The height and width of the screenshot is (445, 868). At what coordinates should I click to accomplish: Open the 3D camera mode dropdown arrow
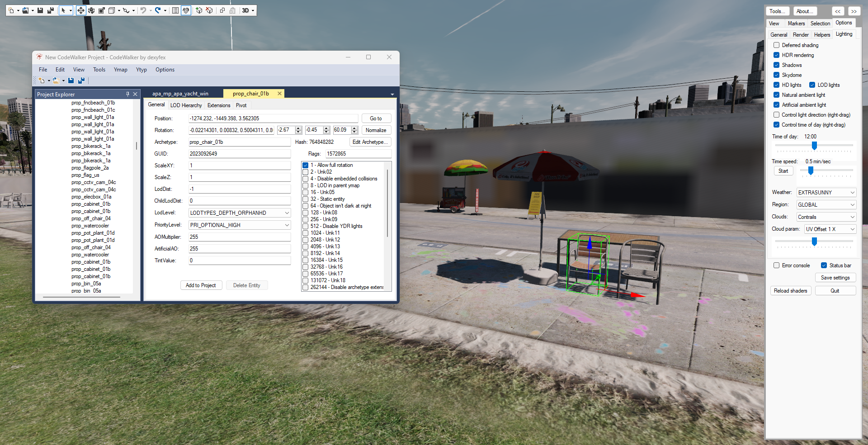click(x=253, y=10)
